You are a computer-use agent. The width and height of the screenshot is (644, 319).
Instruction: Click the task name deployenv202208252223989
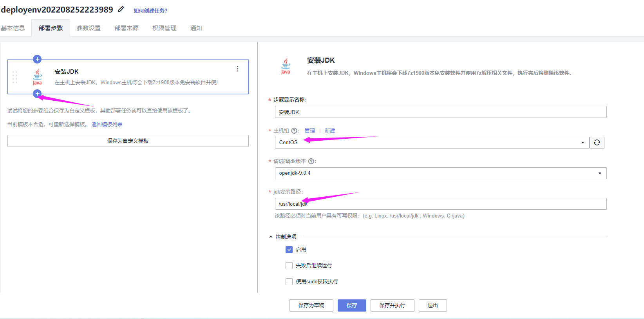coord(57,10)
